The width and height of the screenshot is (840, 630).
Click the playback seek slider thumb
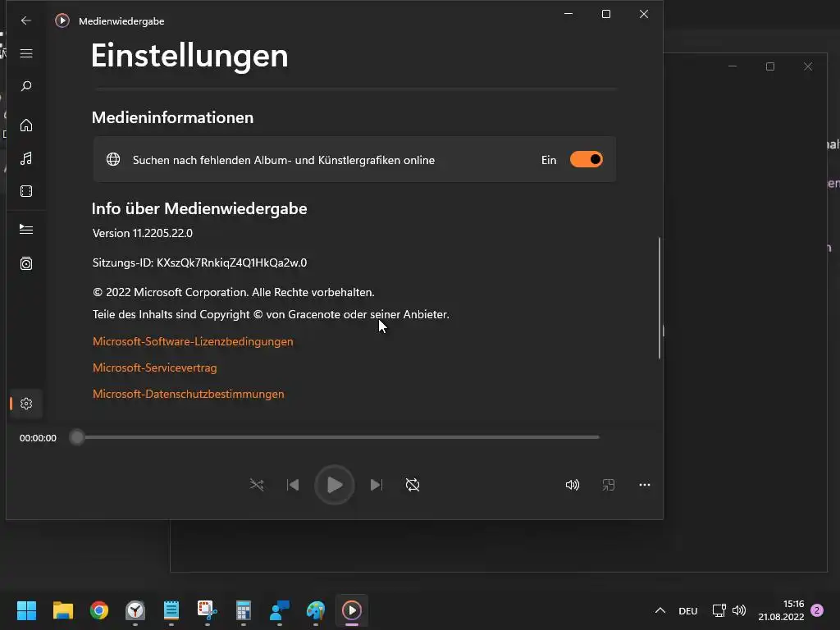point(77,437)
